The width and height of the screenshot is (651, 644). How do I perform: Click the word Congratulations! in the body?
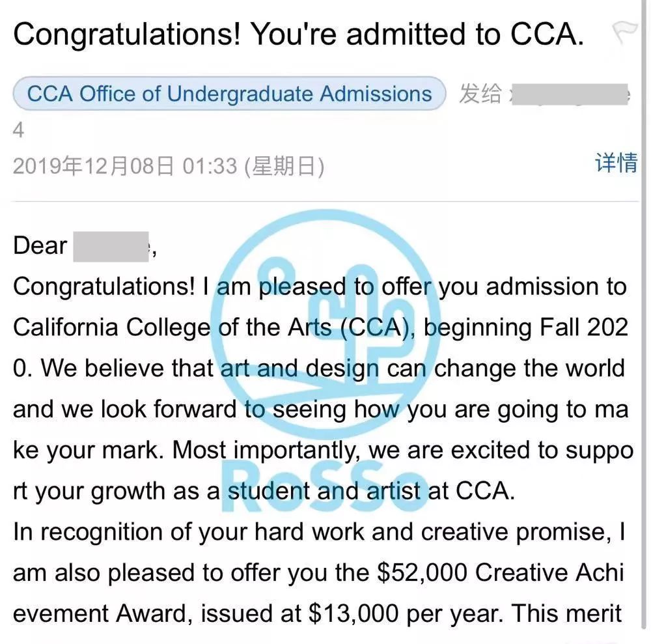(104, 287)
